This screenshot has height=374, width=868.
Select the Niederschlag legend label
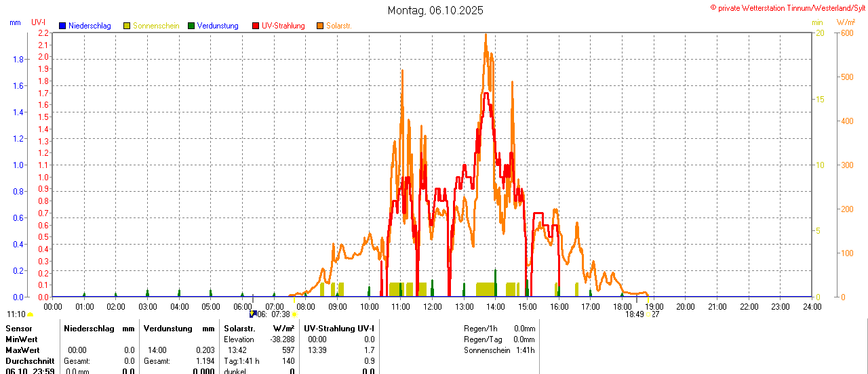point(90,26)
